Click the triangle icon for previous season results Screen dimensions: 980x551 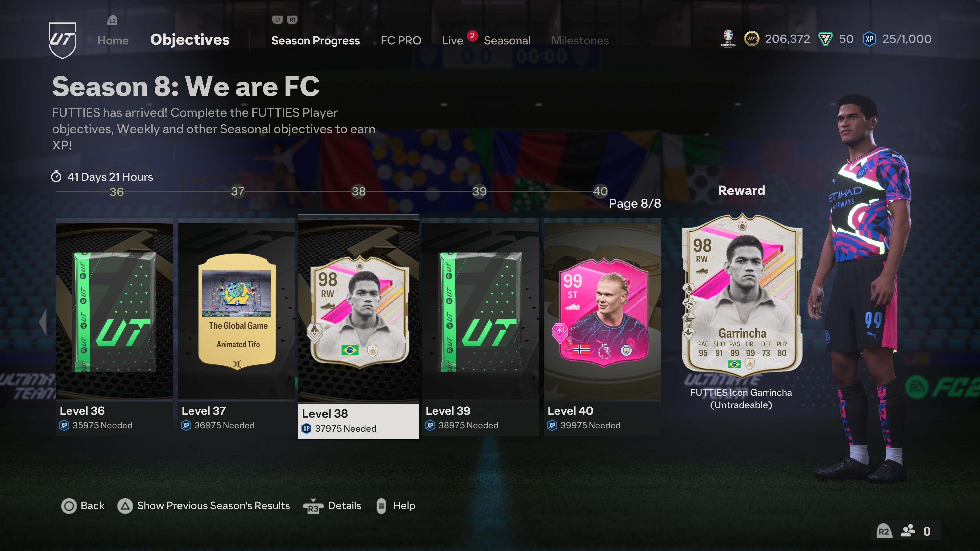pos(125,506)
